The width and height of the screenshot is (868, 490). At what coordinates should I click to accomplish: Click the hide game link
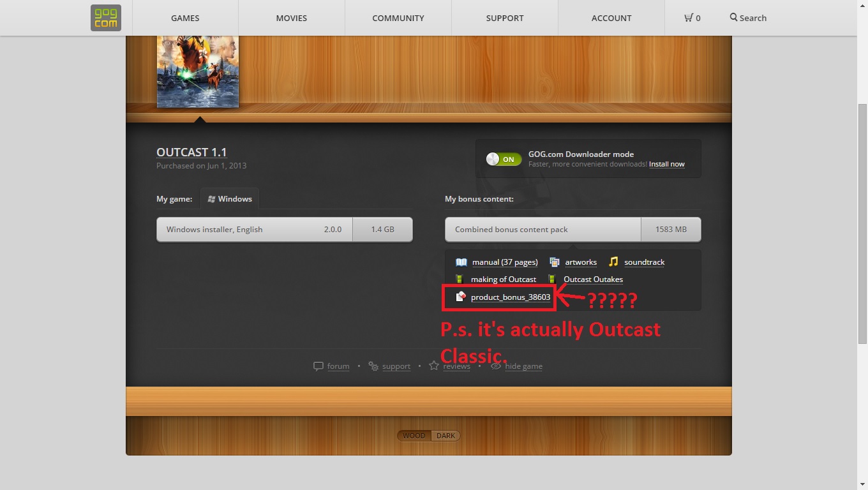coord(523,366)
